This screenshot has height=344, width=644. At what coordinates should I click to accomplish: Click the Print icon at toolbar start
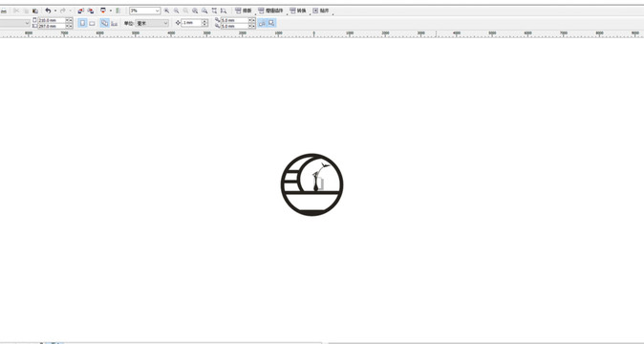tap(3, 11)
